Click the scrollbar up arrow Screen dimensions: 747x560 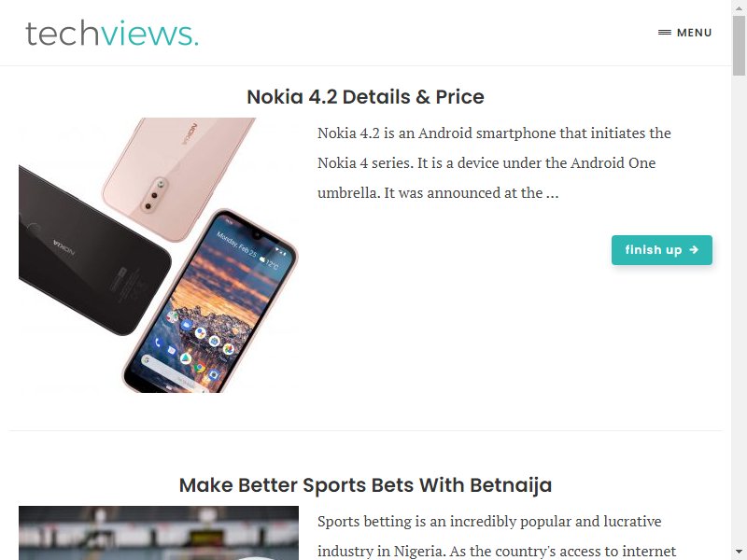click(x=739, y=6)
